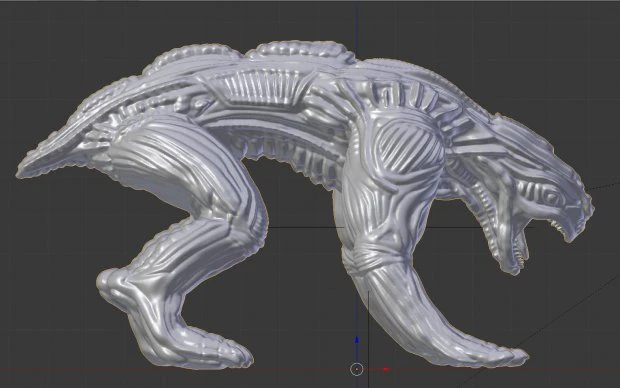
Task: Click the red X-axis manipulator arrow
Action: point(386,369)
